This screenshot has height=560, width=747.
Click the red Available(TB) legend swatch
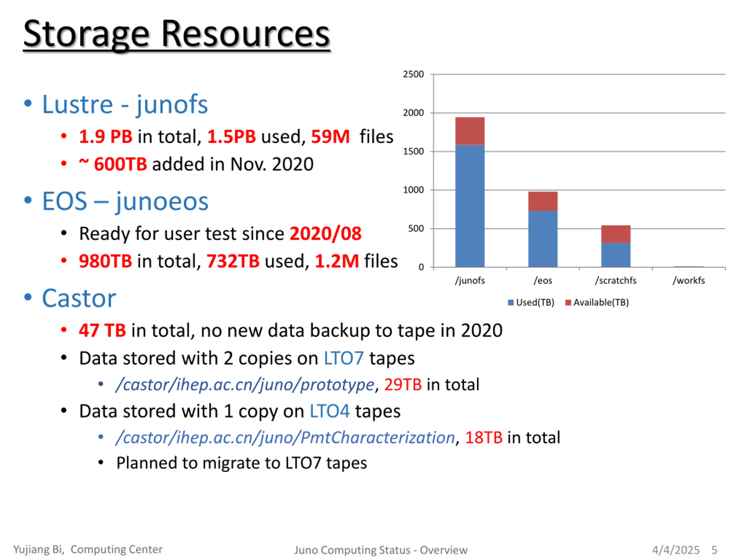point(568,302)
